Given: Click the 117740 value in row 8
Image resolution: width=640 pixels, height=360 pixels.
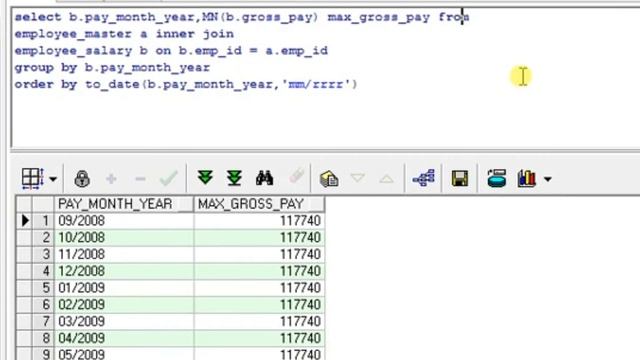Looking at the screenshot, I should (300, 338).
